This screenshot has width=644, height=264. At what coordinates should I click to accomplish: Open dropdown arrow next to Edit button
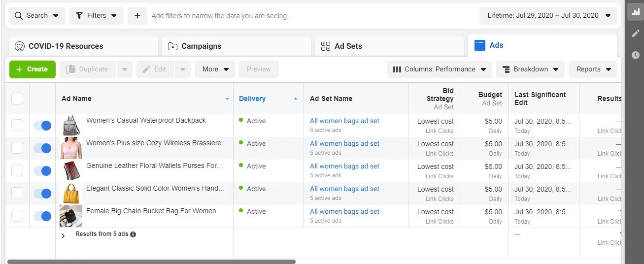(183, 69)
